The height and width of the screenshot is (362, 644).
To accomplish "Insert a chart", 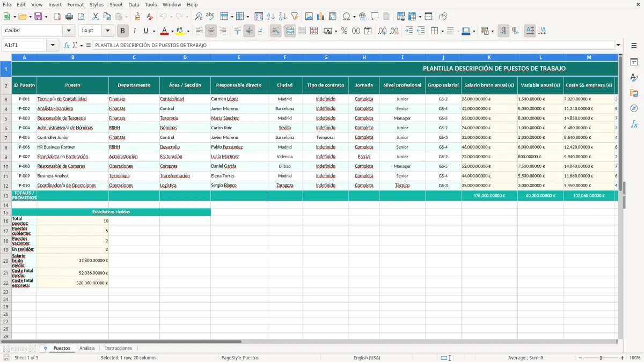I will pos(321,17).
